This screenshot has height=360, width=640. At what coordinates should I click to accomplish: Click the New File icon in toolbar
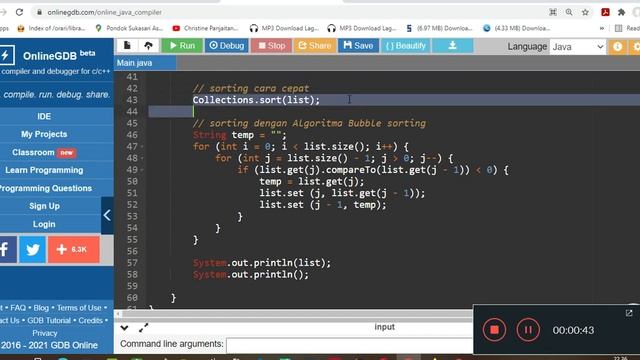[x=127, y=46]
